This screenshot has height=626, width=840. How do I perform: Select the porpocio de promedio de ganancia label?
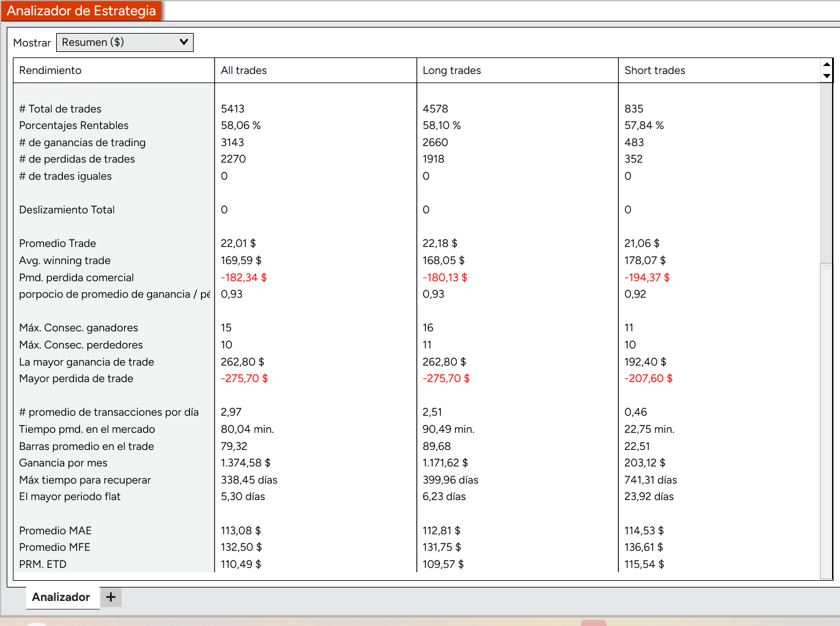[114, 294]
